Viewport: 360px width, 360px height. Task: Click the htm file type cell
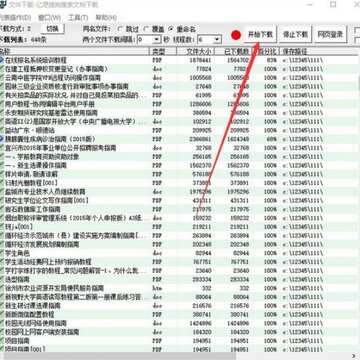157,288
